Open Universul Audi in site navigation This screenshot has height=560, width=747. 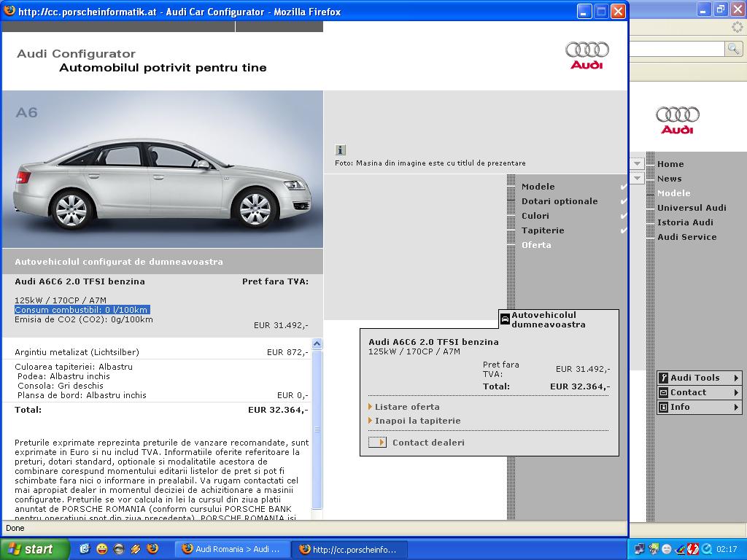pos(692,208)
